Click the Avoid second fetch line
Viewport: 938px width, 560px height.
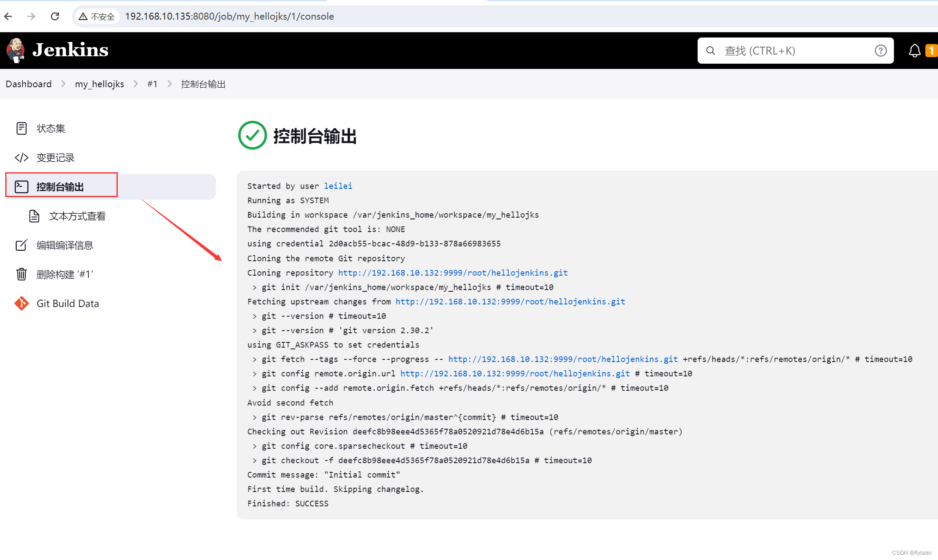[x=290, y=403]
